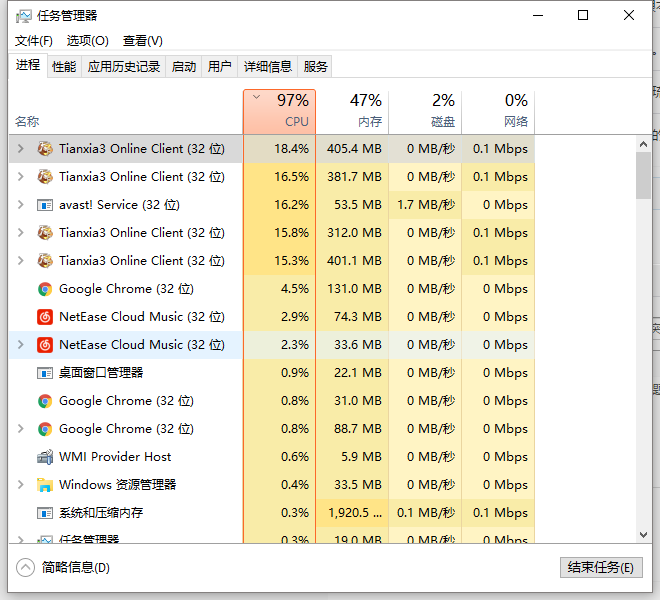Open the 文件(F) menu
This screenshot has width=660, height=600.
click(x=34, y=41)
